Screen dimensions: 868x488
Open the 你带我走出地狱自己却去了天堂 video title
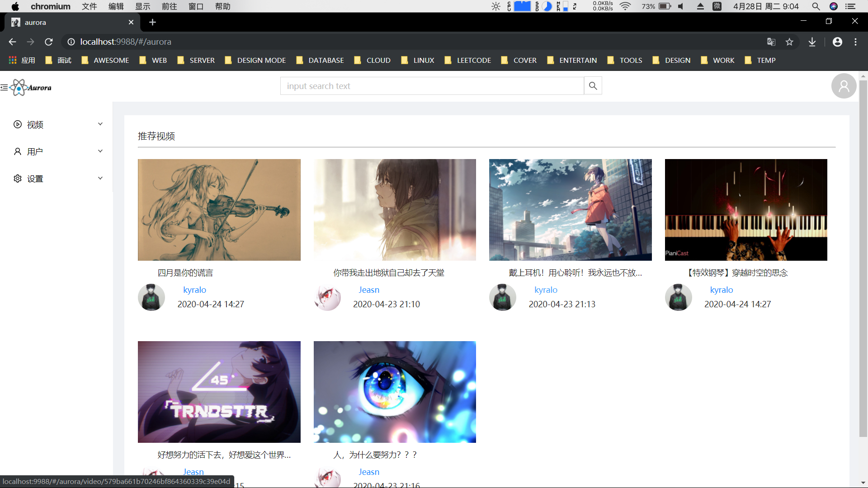(388, 272)
